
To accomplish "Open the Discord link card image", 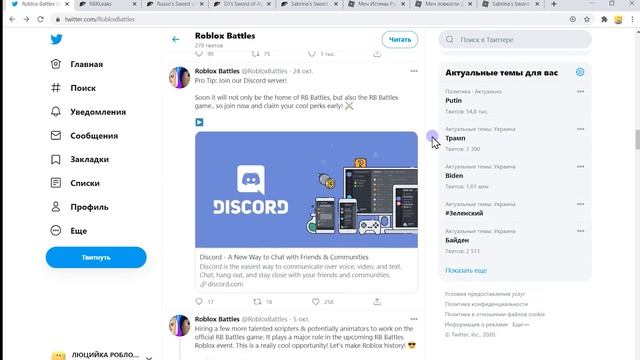I will click(x=306, y=190).
